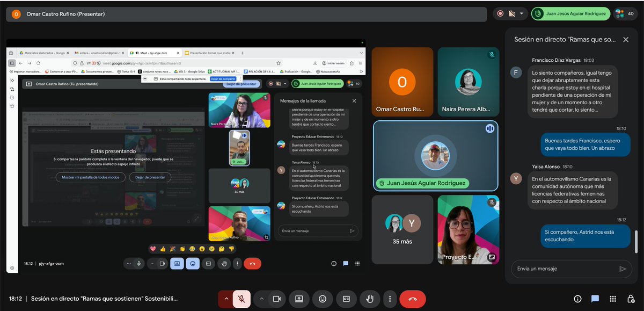Open the activities grid icon at bottom right
This screenshot has height=311, width=644.
pyautogui.click(x=613, y=299)
